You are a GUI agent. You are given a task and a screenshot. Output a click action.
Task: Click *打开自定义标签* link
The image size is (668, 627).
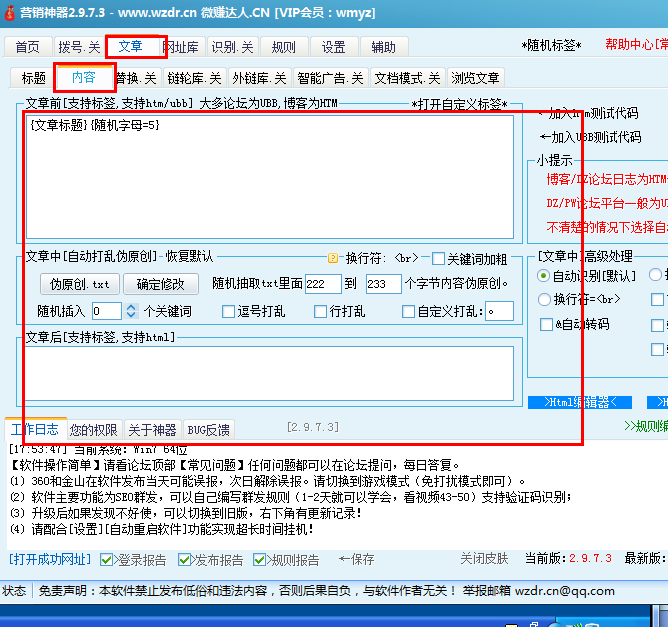(x=459, y=104)
